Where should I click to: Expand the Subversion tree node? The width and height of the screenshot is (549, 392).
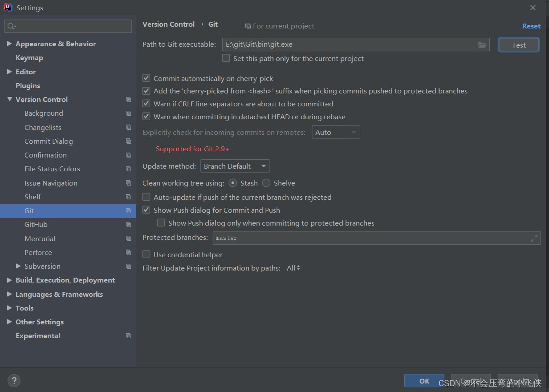(x=18, y=266)
